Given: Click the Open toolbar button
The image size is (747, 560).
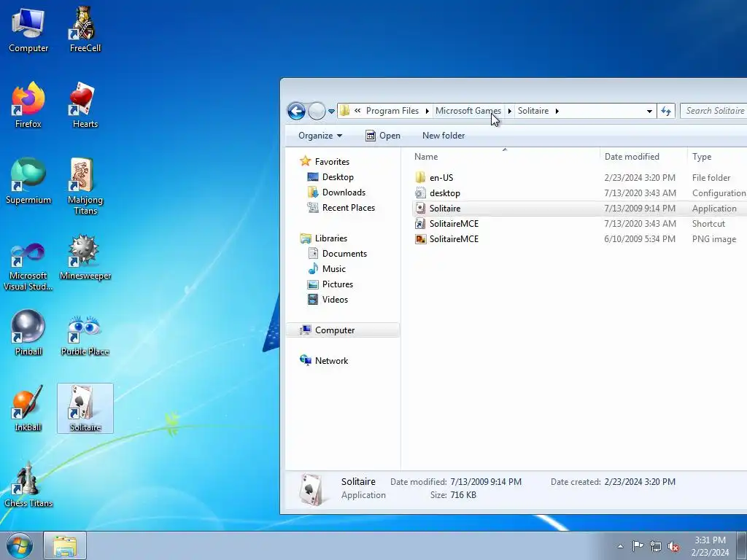Looking at the screenshot, I should coord(383,136).
